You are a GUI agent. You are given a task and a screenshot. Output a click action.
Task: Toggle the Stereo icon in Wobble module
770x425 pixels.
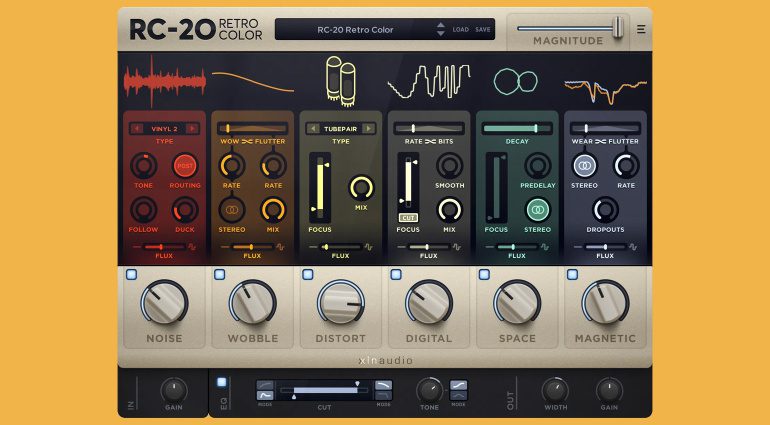[234, 209]
